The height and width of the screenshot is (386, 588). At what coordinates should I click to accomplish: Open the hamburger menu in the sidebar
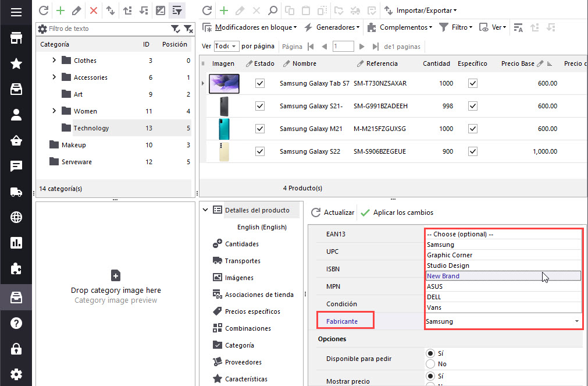[x=16, y=12]
